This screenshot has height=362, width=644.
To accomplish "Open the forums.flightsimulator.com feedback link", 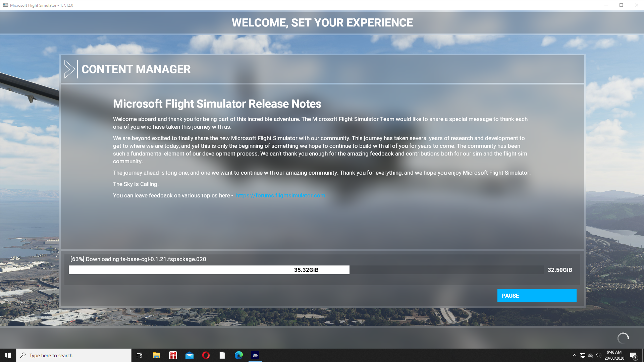I will point(280,195).
